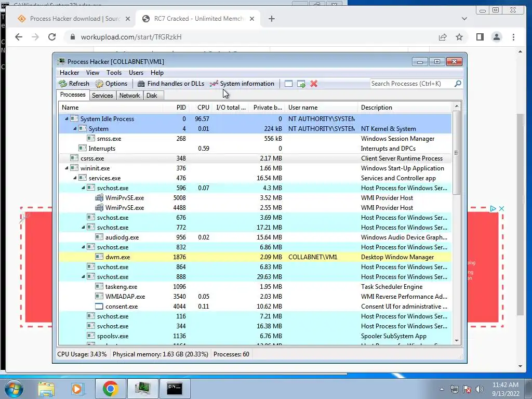Screen dimensions: 532x399
Task: Open Find handles or DLLs
Action: pyautogui.click(x=171, y=84)
